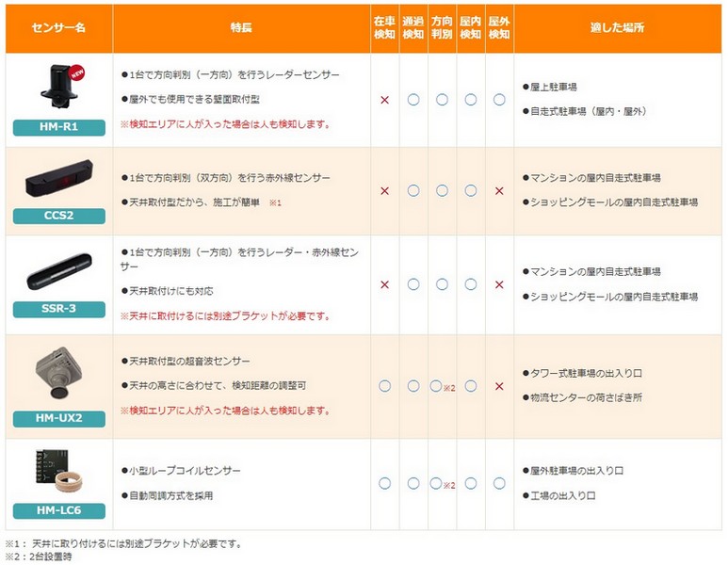Click the 適した場所 column header
The image size is (728, 565).
[618, 29]
